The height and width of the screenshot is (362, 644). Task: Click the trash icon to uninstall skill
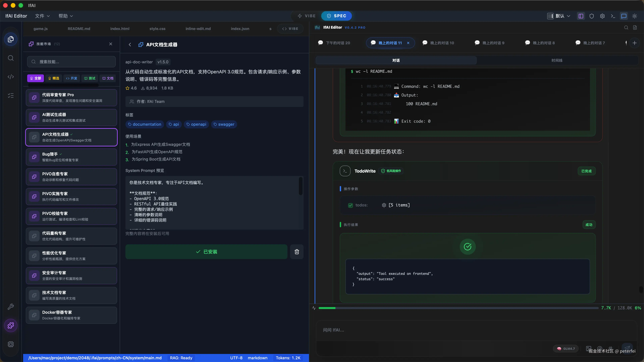(297, 252)
